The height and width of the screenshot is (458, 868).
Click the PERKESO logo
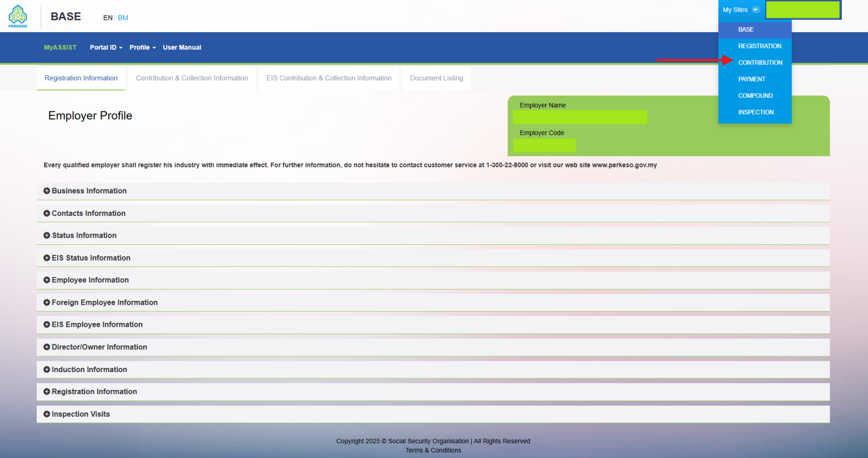(18, 16)
